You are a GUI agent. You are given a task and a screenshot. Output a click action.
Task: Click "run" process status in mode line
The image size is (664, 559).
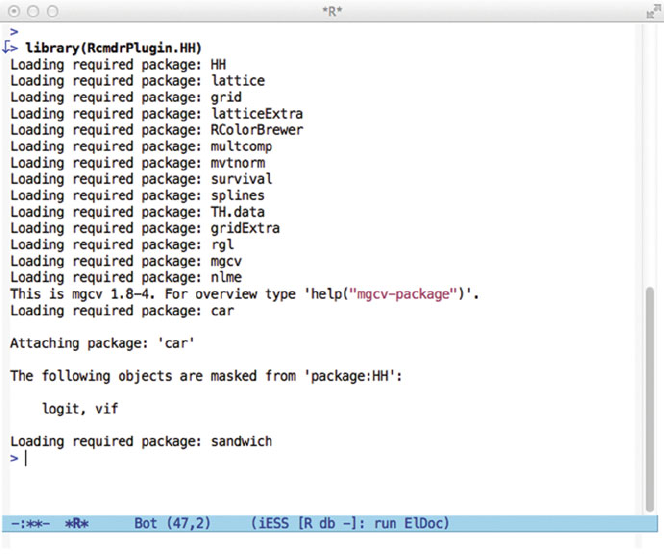[385, 524]
